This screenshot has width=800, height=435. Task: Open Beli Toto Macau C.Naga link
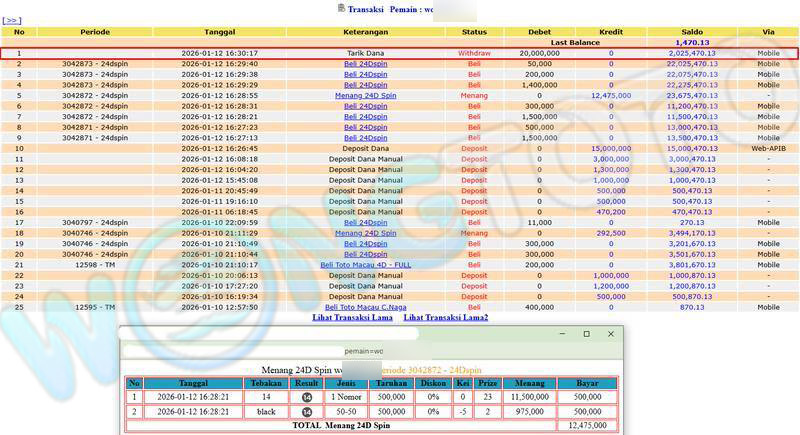point(364,307)
